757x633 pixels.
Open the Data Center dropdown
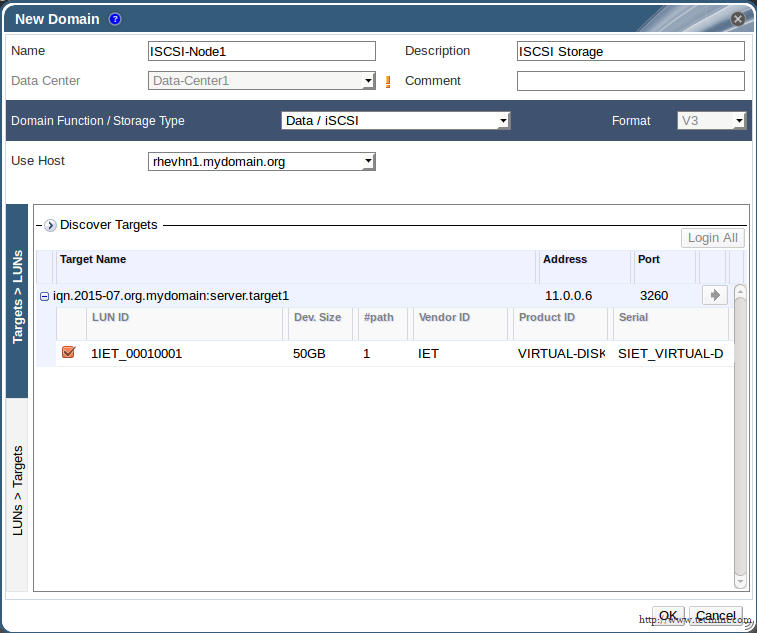(x=262, y=81)
